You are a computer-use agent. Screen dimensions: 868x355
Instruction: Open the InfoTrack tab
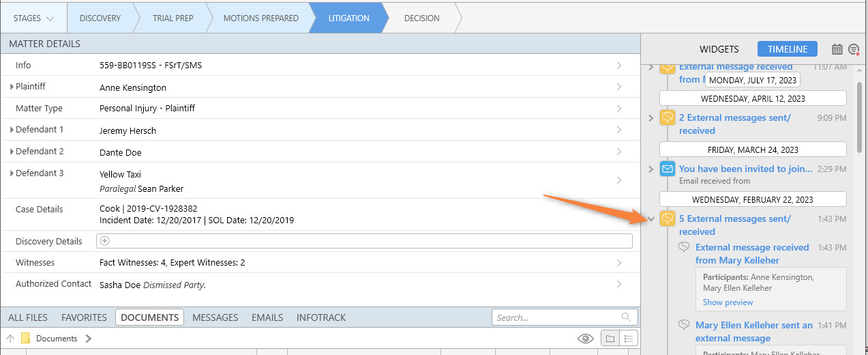[321, 317]
